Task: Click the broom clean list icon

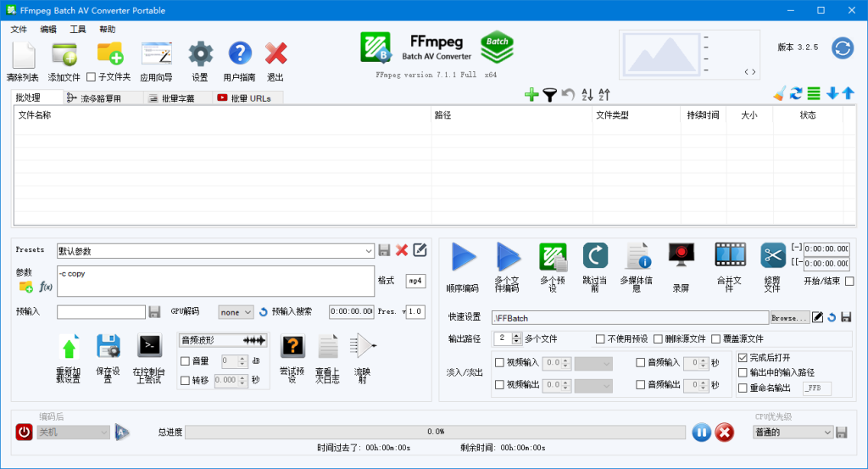Action: (780, 93)
